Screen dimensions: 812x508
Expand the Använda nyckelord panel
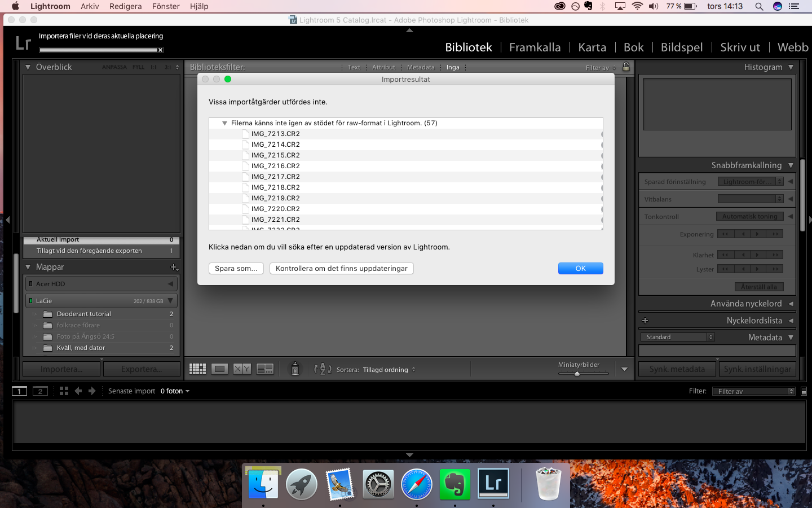point(791,304)
